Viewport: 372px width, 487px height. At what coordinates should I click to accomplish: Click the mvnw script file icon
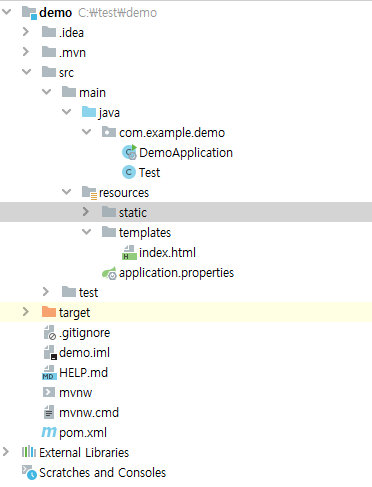49,392
